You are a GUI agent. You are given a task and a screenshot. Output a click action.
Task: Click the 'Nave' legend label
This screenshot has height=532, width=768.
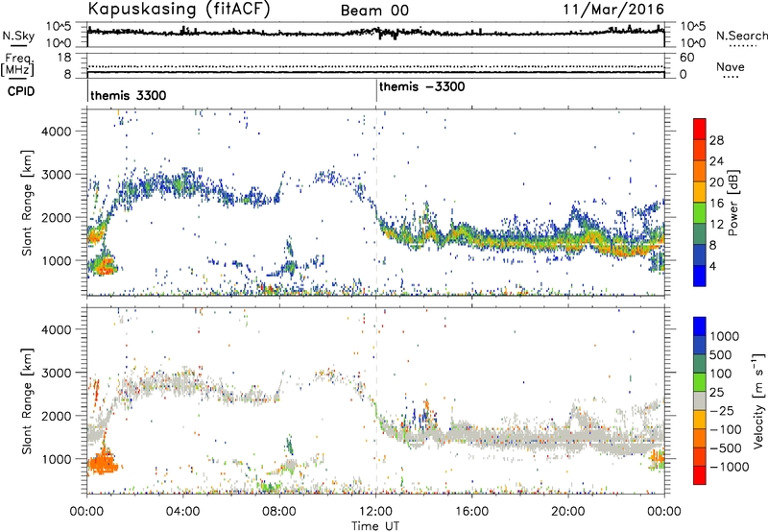(731, 67)
